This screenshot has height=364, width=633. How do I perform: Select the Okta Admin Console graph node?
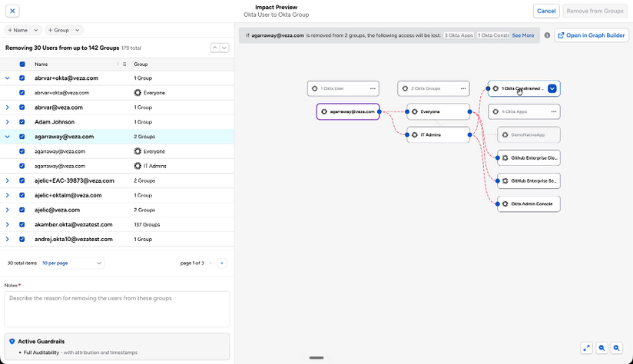529,204
